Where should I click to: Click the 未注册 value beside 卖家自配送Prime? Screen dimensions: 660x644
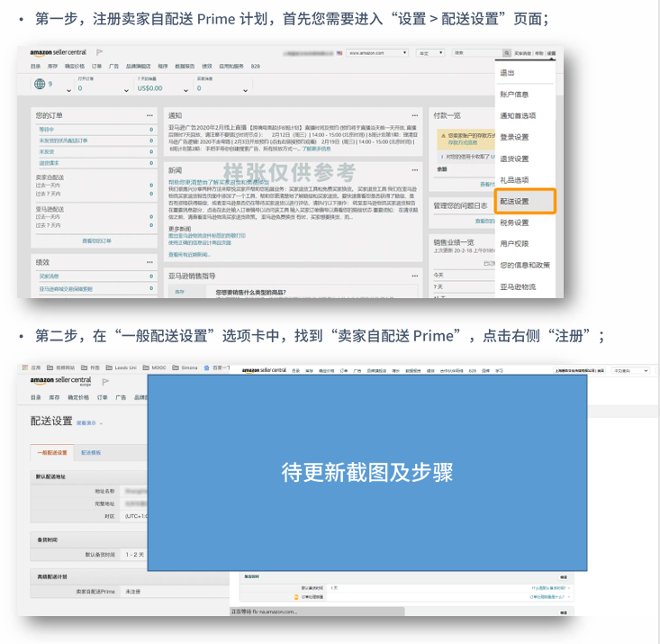[132, 592]
